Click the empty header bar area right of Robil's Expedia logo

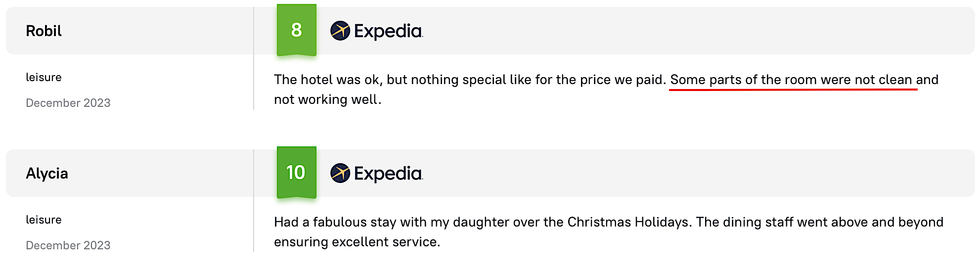(692, 31)
